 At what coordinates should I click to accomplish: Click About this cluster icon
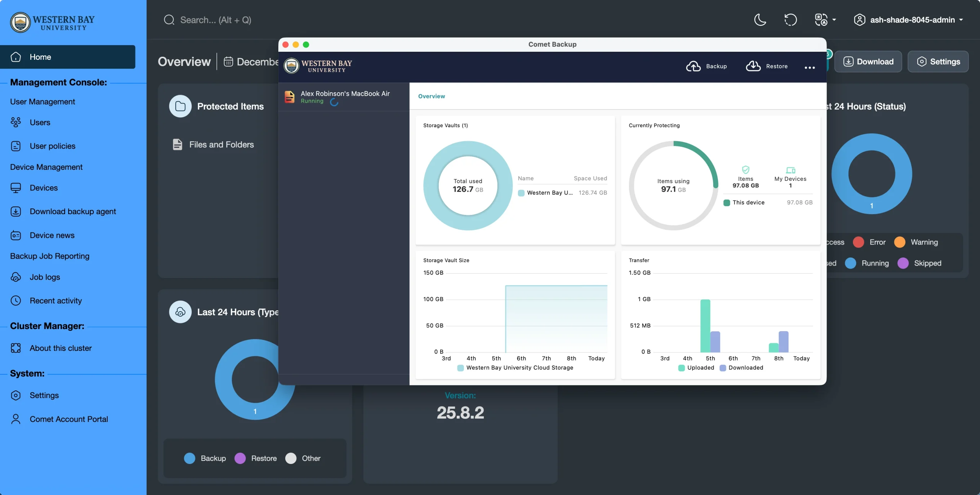(x=16, y=348)
